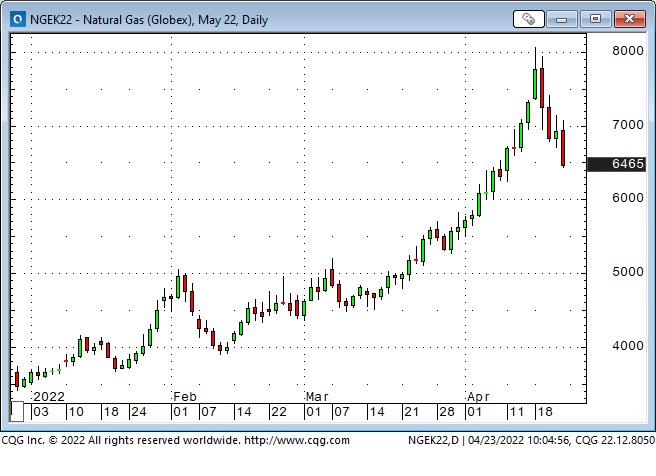Click the Feb month label
The height and width of the screenshot is (476, 656).
[184, 397]
